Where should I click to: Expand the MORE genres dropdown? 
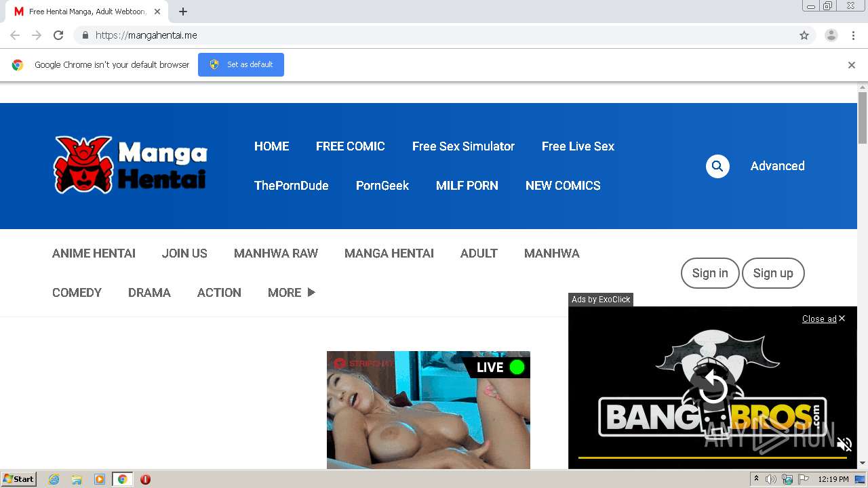click(292, 293)
